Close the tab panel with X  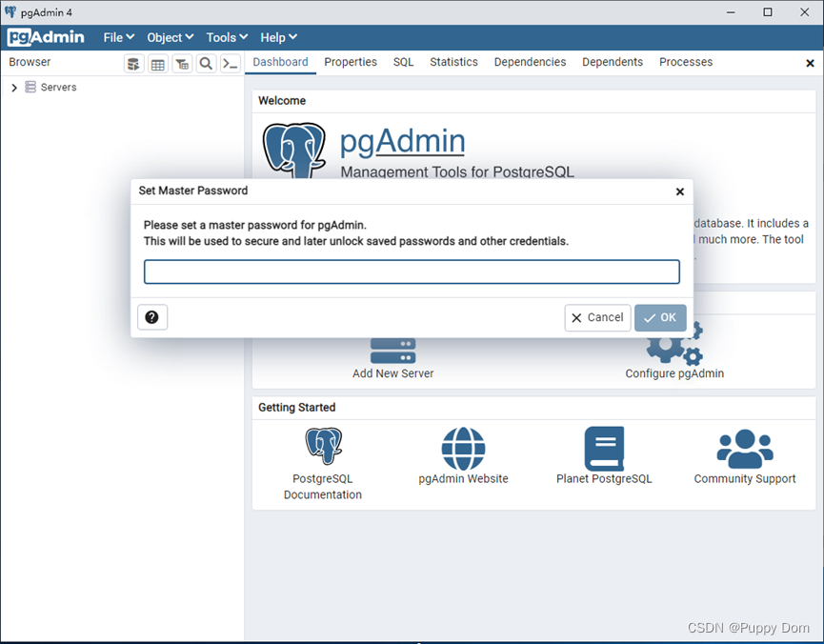pyautogui.click(x=810, y=63)
